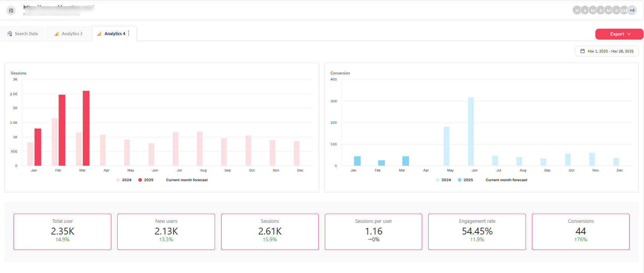Toggle Current month forecast in Sessions legend

pyautogui.click(x=187, y=180)
